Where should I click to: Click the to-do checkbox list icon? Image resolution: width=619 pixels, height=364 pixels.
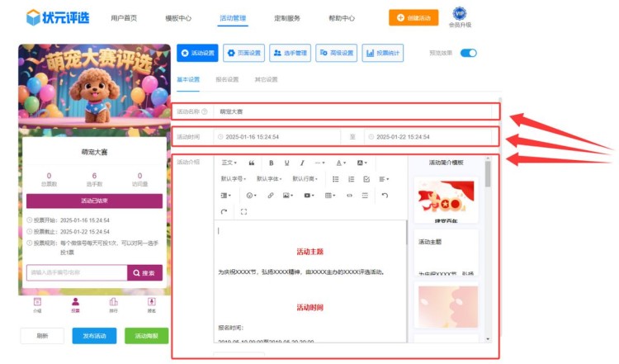tap(366, 179)
